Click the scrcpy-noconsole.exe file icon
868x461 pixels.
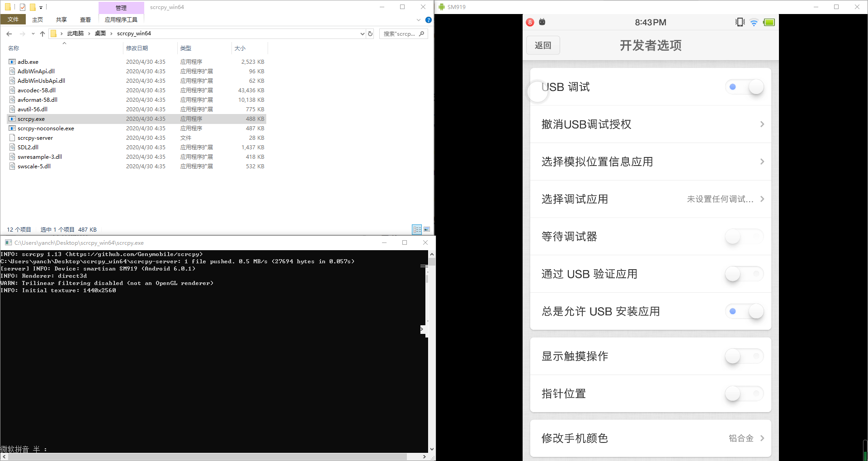[x=12, y=128]
